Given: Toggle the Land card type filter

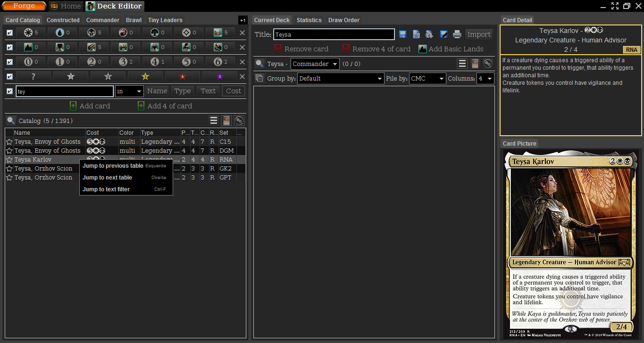Looking at the screenshot, I should [30, 47].
